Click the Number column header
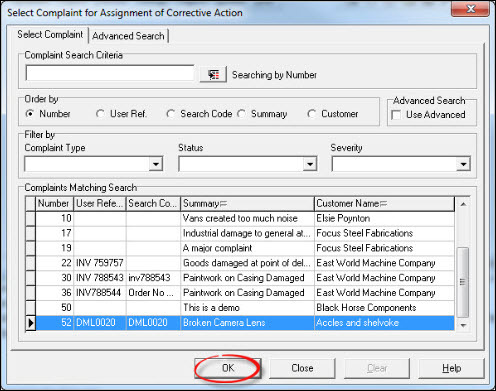The width and height of the screenshot is (496, 391). tap(54, 203)
